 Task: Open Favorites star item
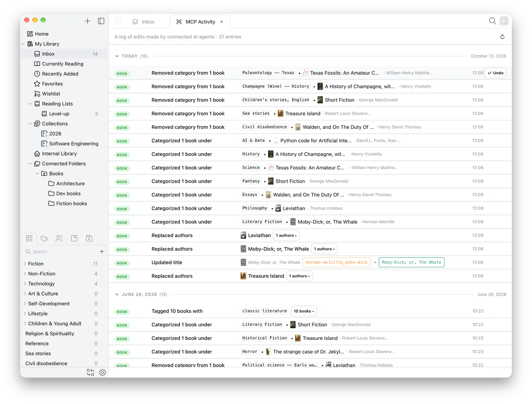click(49, 84)
